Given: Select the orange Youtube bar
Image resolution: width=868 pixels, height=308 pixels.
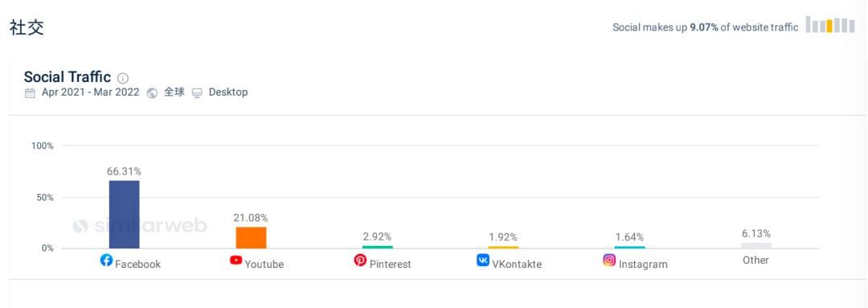Looking at the screenshot, I should pos(251,238).
